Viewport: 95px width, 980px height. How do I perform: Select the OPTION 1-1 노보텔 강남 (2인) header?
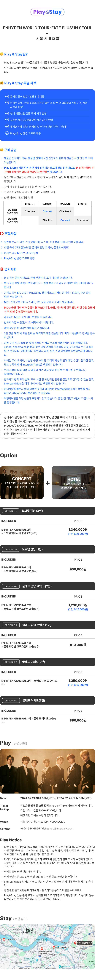(47, 510)
